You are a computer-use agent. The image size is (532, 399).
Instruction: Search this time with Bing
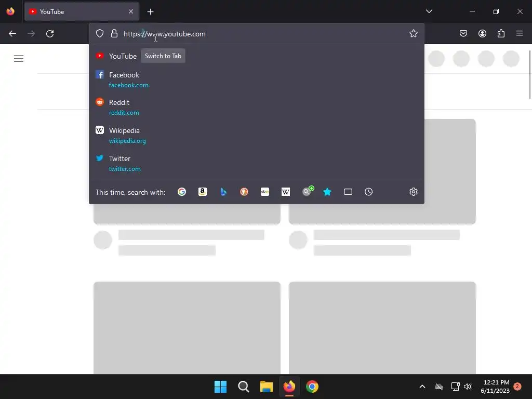(x=223, y=192)
